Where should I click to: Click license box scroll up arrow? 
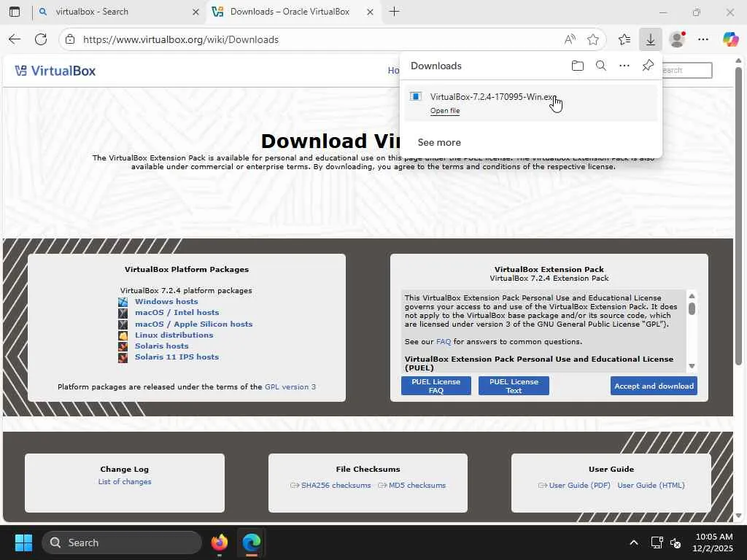(692, 296)
